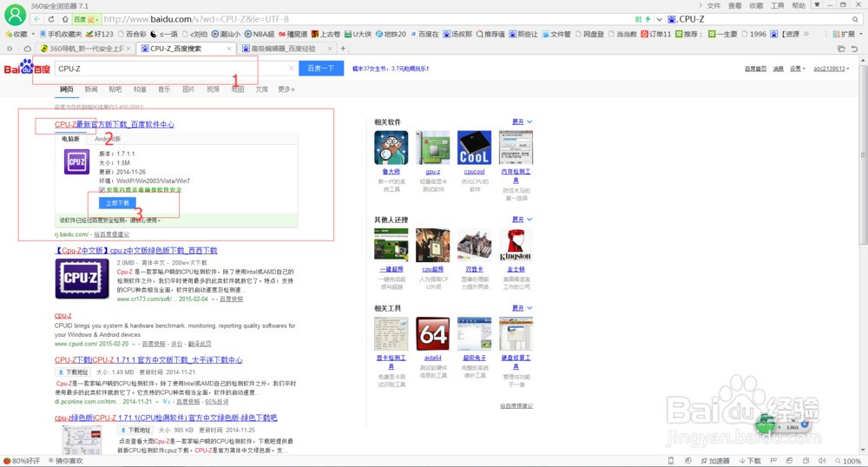
Task: Click the purple CPU-Z app icon in the first result
Action: point(76,161)
